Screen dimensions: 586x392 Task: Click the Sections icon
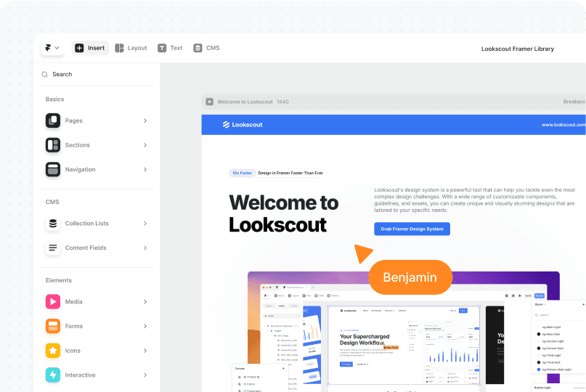[x=53, y=145]
